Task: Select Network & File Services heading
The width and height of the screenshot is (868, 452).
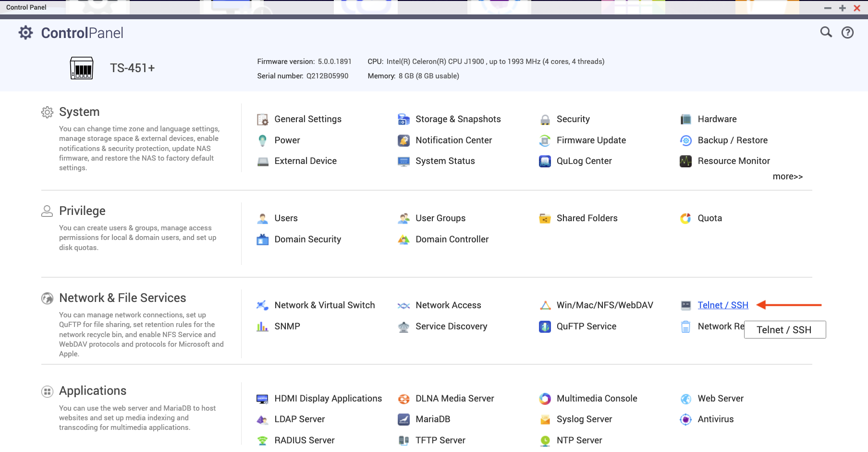Action: coord(122,298)
